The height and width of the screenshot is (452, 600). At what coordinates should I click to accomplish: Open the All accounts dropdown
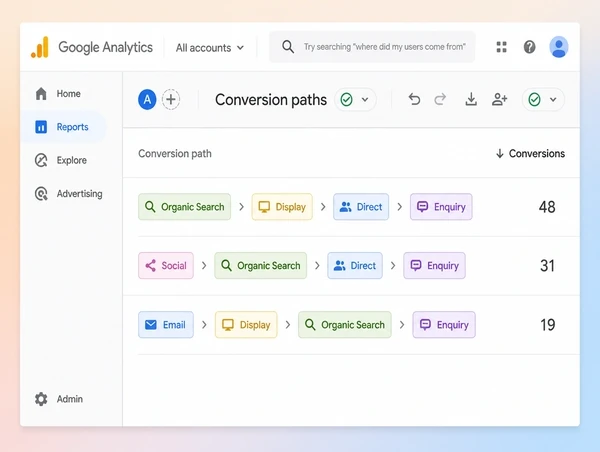click(210, 48)
